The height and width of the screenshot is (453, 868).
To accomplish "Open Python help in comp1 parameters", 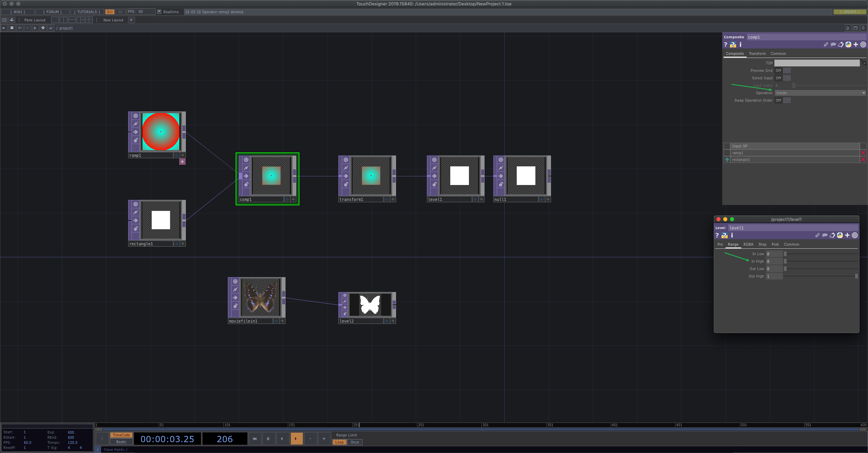I will coord(733,45).
